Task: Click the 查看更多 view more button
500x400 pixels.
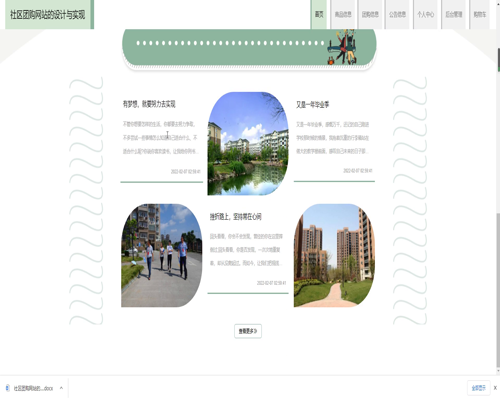Action: (248, 331)
